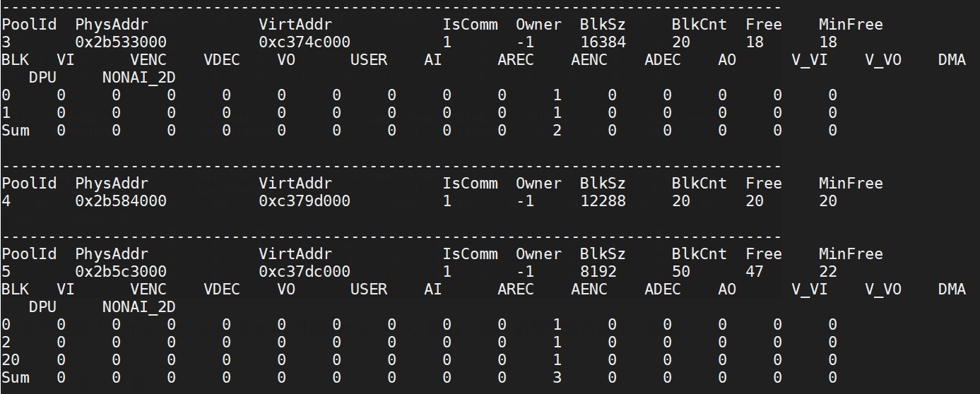Click DPU header in pool 5 table
Viewport: 980px width, 394px height.
pyautogui.click(x=42, y=307)
